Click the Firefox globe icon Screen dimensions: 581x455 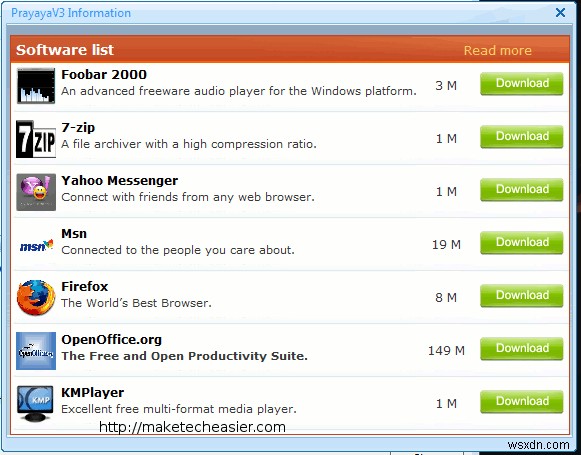click(36, 298)
